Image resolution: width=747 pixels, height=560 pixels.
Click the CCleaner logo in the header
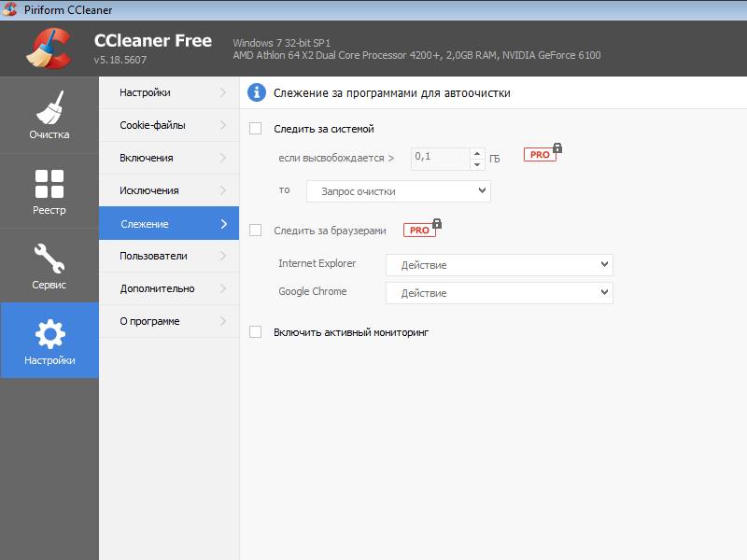(49, 49)
